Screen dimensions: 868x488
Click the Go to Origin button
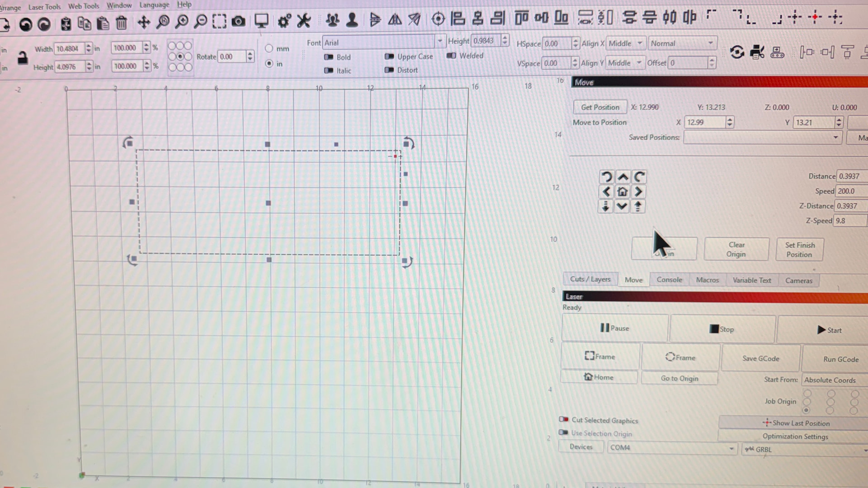click(x=679, y=378)
